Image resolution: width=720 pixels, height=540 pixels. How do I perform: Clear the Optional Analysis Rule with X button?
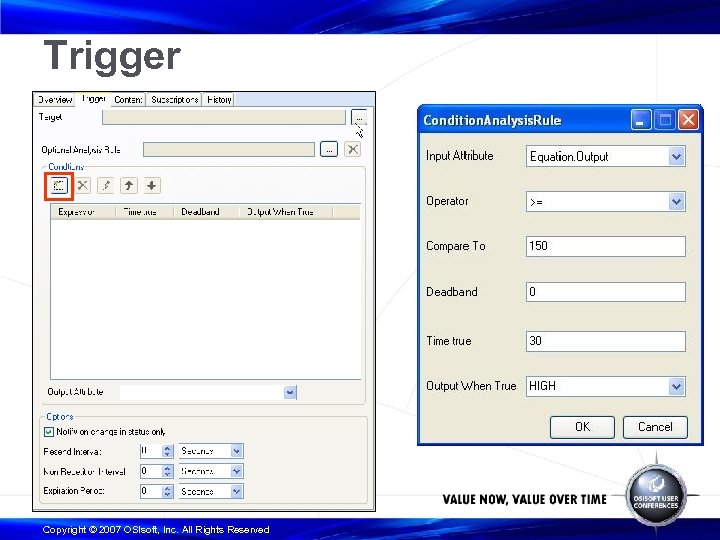coord(352,149)
